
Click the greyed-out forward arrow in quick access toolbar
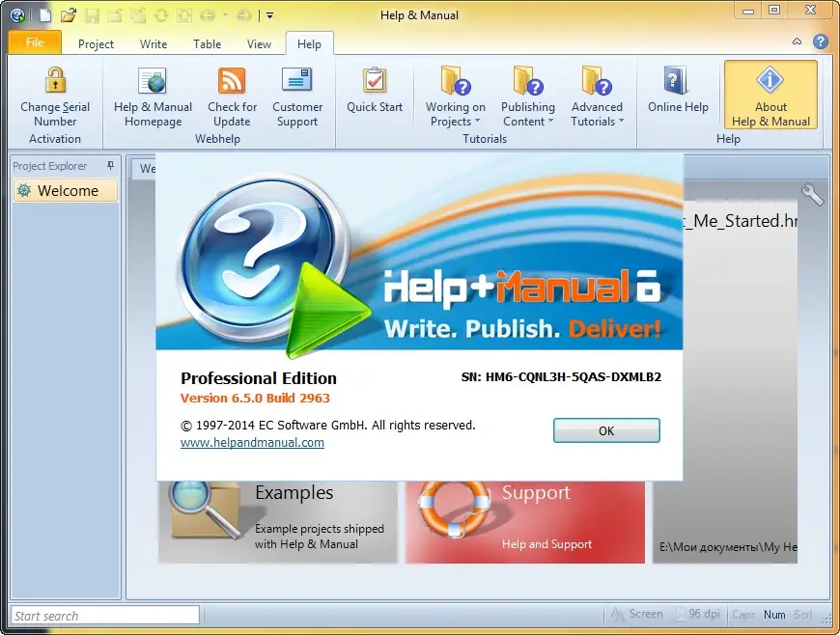click(x=243, y=15)
